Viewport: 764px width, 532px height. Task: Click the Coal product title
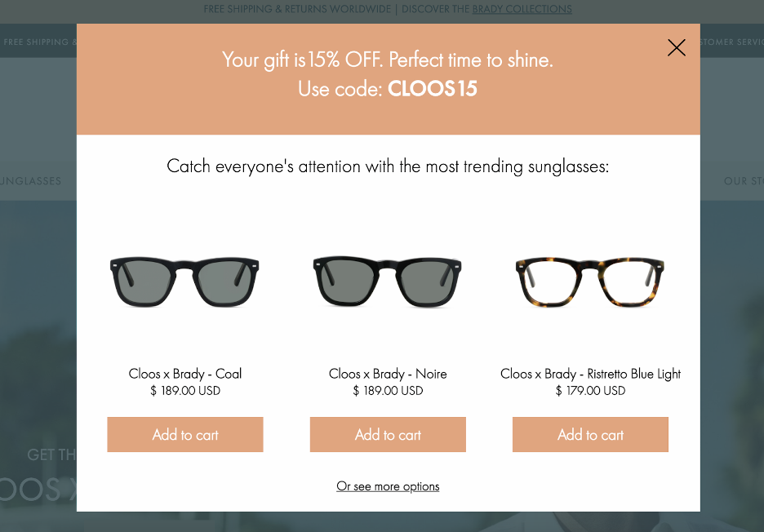point(184,374)
